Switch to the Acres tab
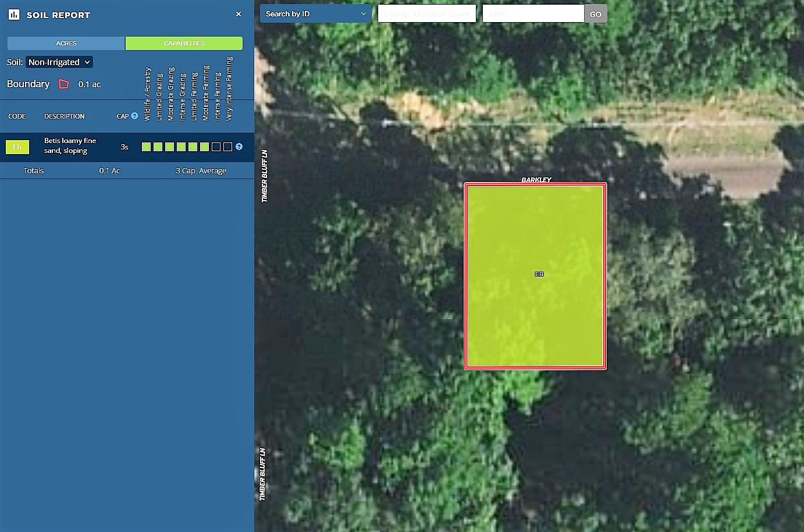 coord(66,43)
